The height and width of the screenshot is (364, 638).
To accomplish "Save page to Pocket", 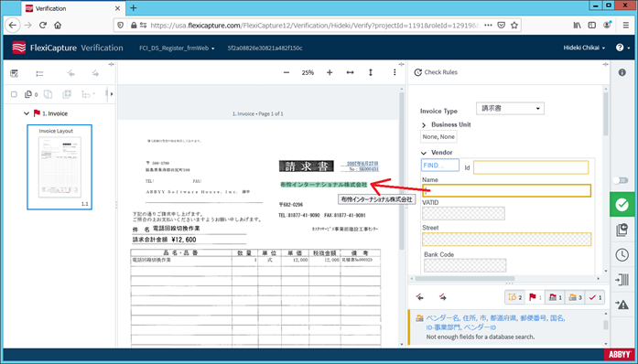I will click(502, 26).
